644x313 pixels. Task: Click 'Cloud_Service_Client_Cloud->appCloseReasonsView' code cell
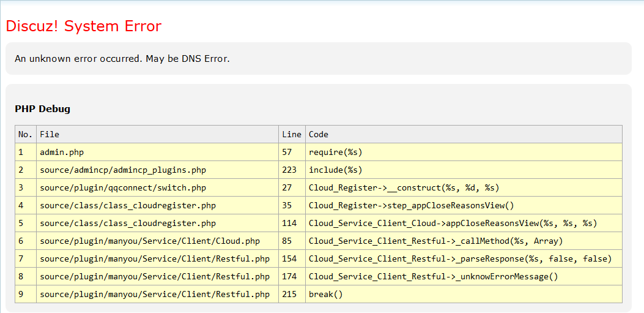pos(464,224)
